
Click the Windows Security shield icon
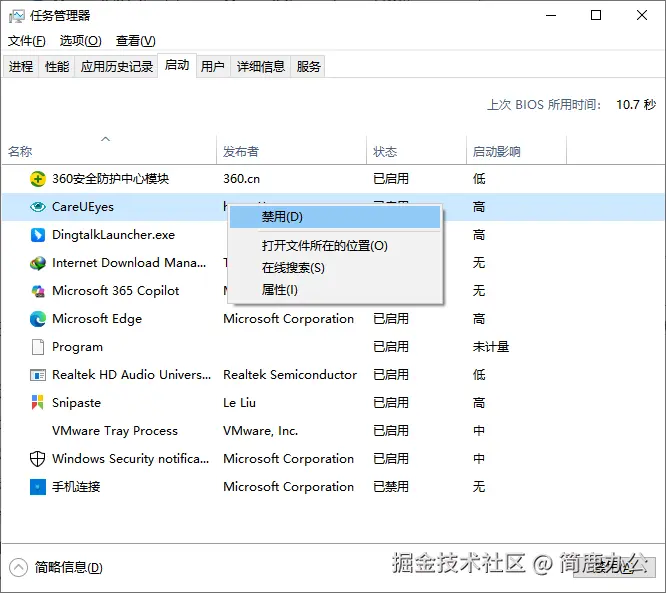tap(38, 459)
